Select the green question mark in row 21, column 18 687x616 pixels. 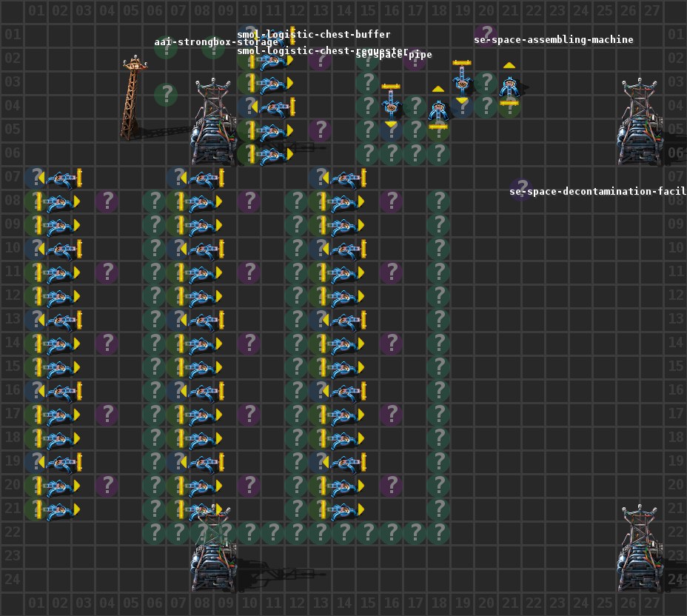[x=438, y=509]
